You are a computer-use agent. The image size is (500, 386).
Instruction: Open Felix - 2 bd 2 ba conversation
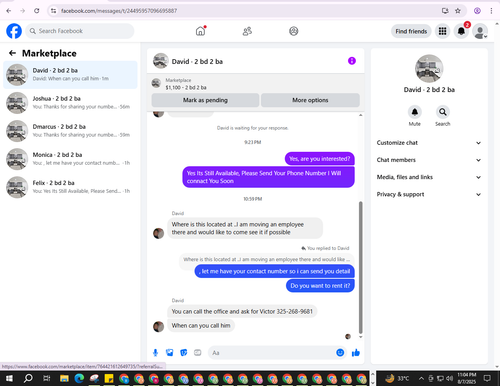click(x=70, y=187)
